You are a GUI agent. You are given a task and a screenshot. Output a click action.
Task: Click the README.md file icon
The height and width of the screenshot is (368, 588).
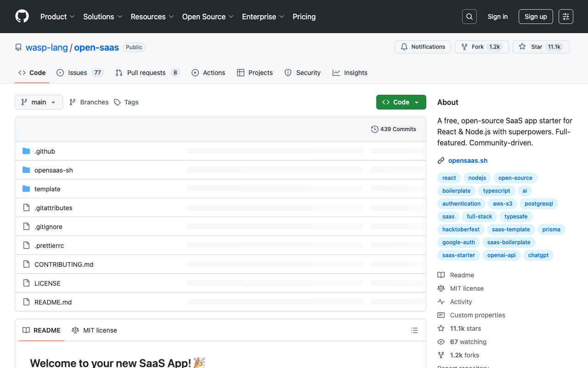[x=26, y=302]
